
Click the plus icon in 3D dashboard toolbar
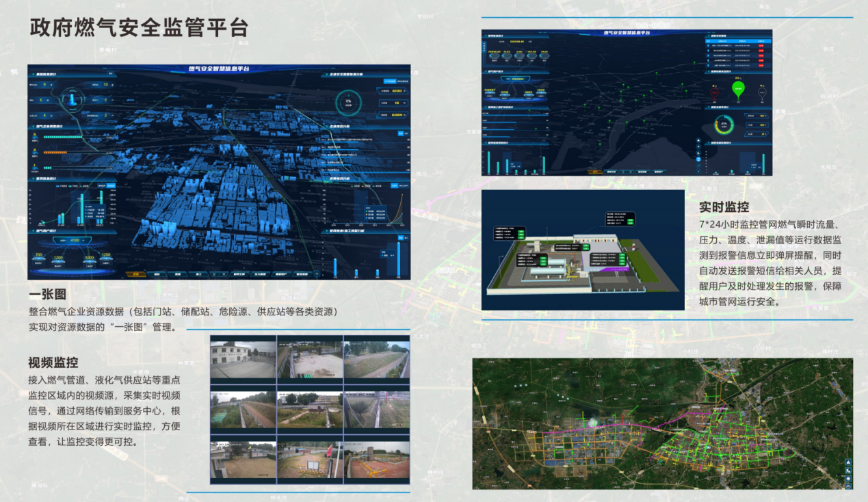[x=317, y=274]
